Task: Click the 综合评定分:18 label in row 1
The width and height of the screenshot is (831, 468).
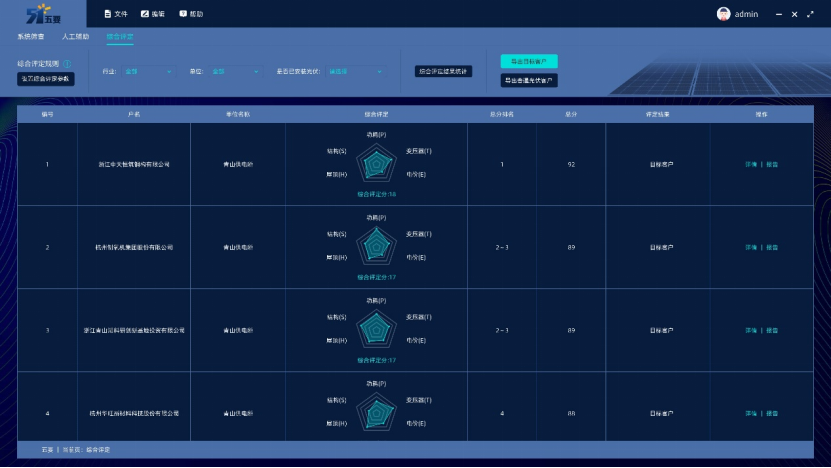Action: [376, 195]
